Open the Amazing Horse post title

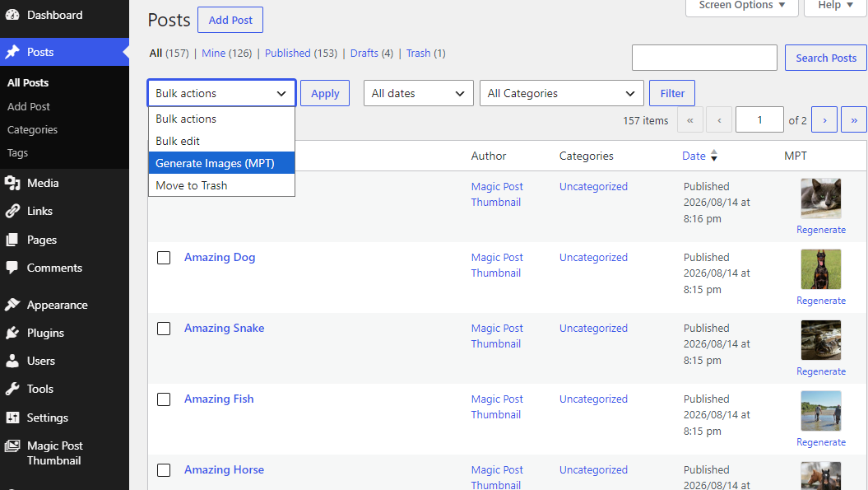[x=224, y=470]
